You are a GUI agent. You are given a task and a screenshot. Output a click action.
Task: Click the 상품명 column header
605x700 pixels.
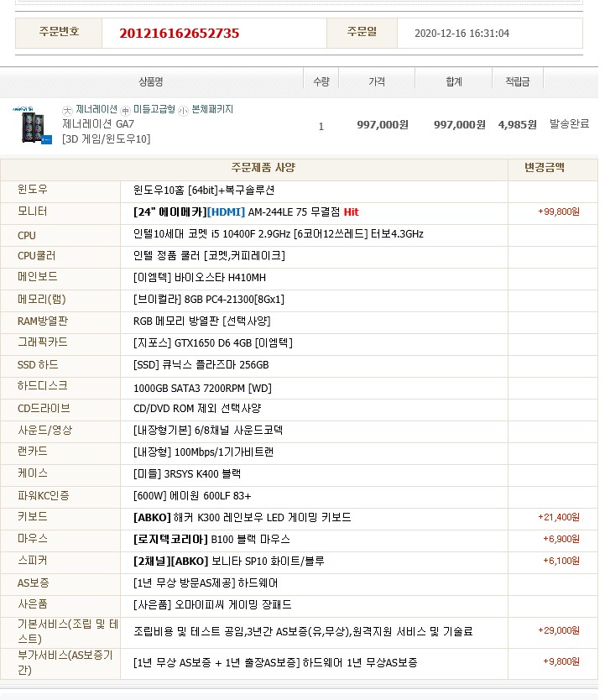[x=150, y=81]
